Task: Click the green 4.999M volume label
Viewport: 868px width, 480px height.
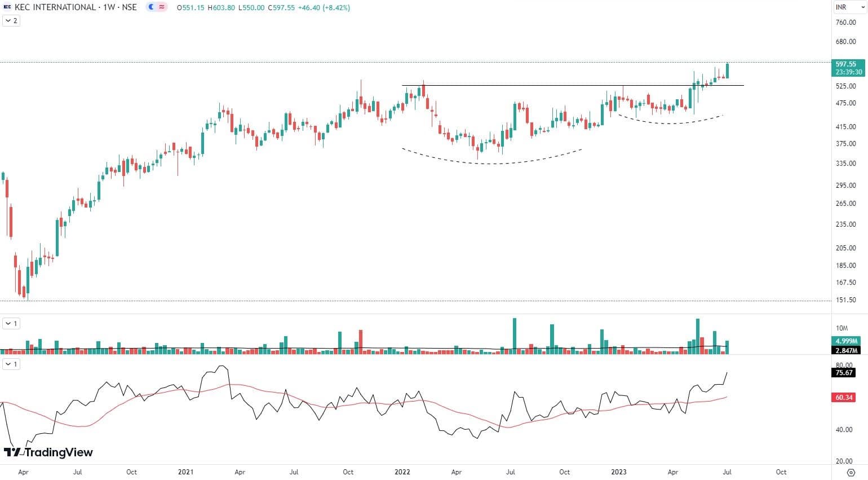Action: (846, 341)
